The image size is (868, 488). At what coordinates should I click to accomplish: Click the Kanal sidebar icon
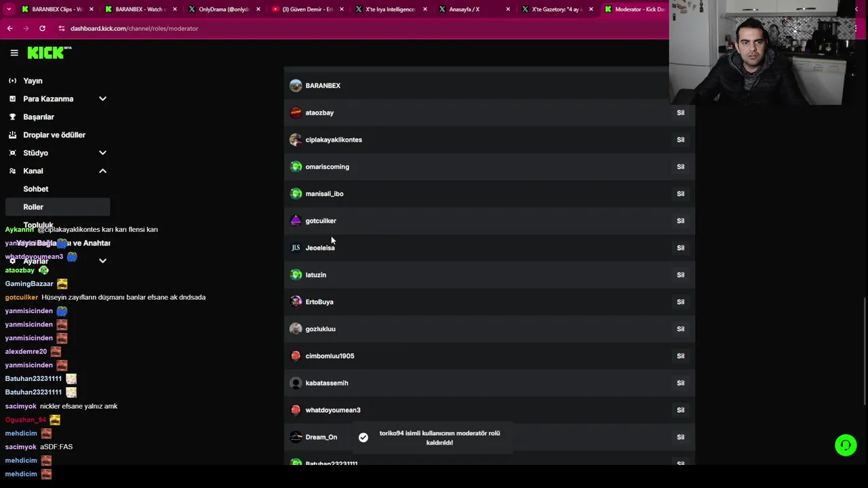[x=12, y=171]
